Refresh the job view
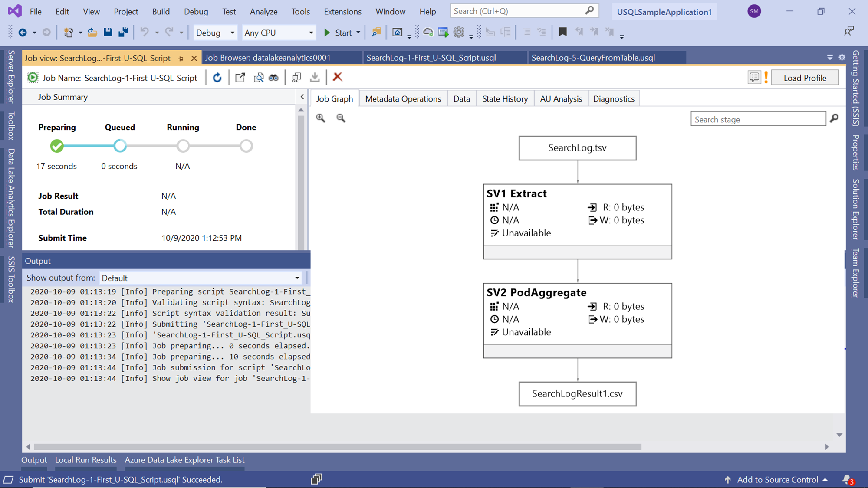Screen dimensions: 868x488 [x=217, y=78]
